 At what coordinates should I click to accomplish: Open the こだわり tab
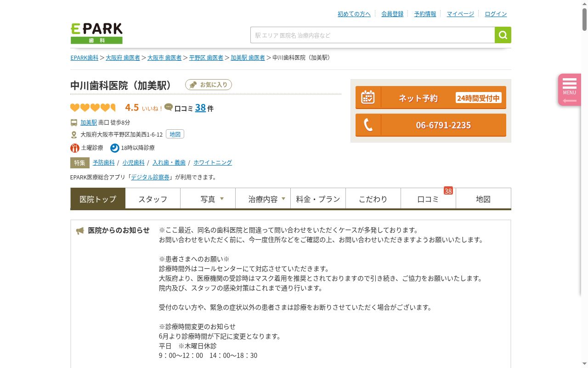pyautogui.click(x=373, y=199)
